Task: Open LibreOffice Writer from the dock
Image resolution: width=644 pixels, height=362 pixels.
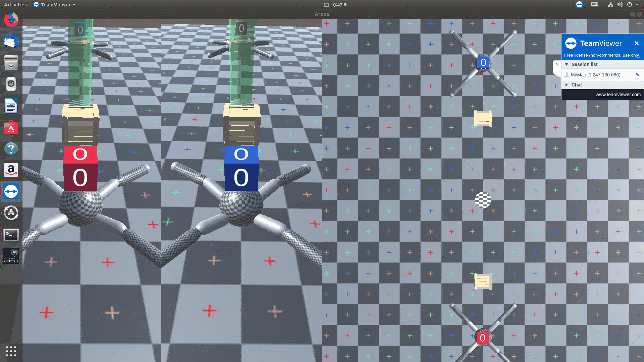Action: (11, 106)
